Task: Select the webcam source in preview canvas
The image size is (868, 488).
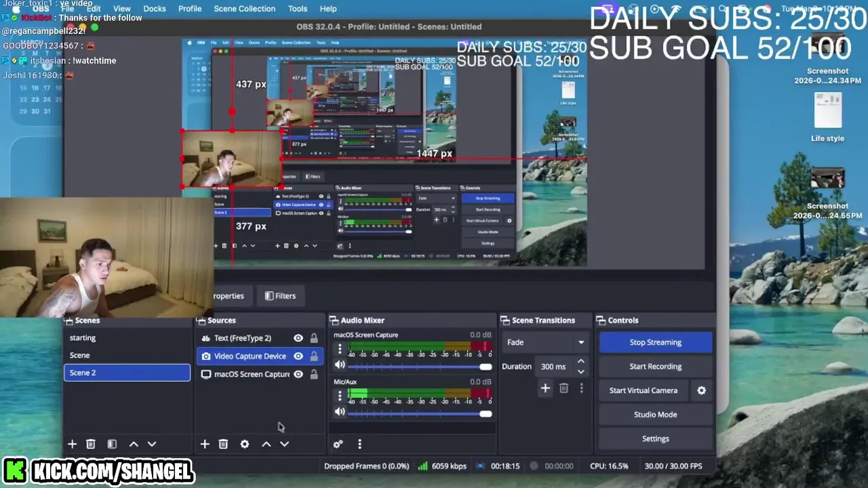Action: 231,159
